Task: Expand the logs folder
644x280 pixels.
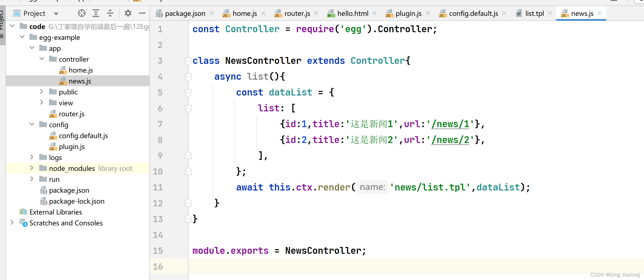Action: pyautogui.click(x=32, y=157)
